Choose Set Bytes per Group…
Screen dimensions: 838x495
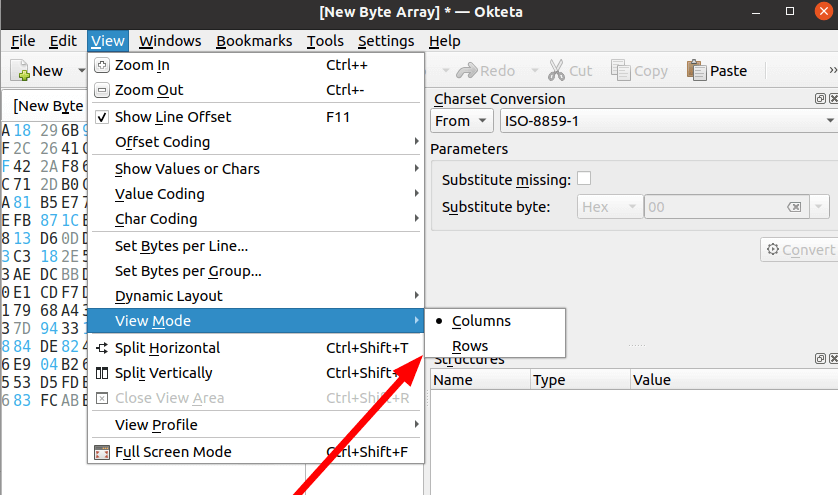[x=255, y=271]
